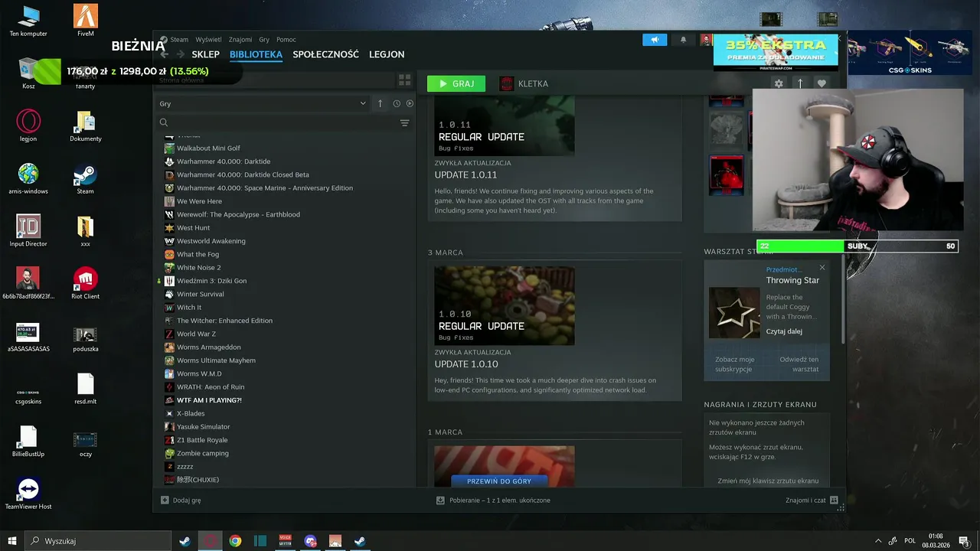Select Wiedźmin 3: Dziki Gon
This screenshot has width=980, height=551.
tap(211, 281)
